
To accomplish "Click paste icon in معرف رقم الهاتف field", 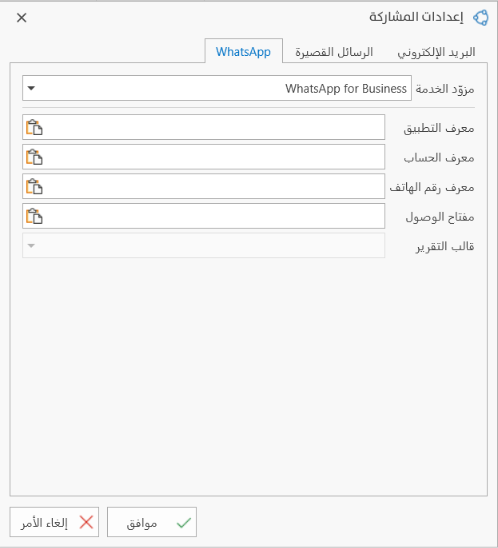I will [34, 186].
